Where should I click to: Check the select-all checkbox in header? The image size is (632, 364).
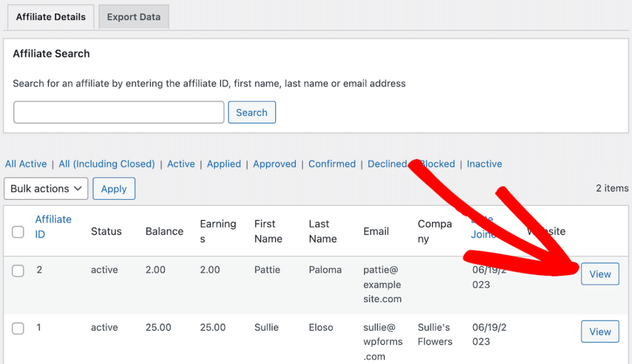coord(17,231)
